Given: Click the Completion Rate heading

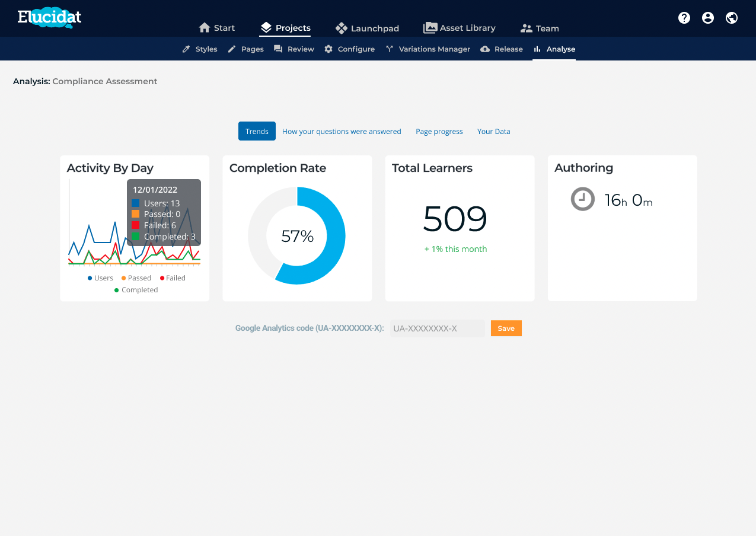Looking at the screenshot, I should [277, 168].
